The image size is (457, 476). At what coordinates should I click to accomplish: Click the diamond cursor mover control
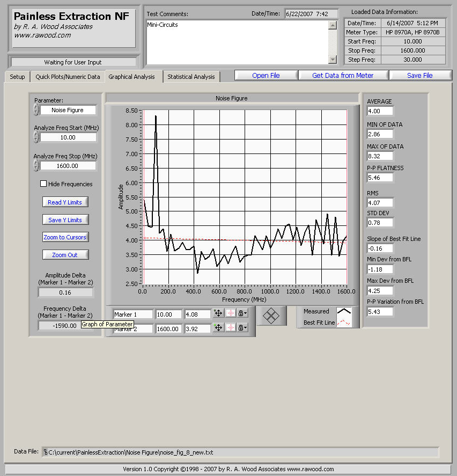tap(272, 316)
